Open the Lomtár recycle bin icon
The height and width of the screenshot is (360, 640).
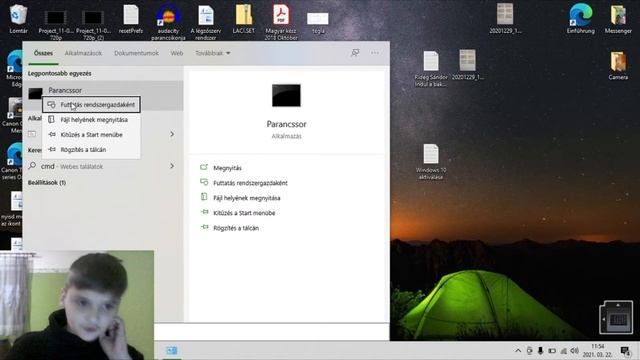(18, 19)
